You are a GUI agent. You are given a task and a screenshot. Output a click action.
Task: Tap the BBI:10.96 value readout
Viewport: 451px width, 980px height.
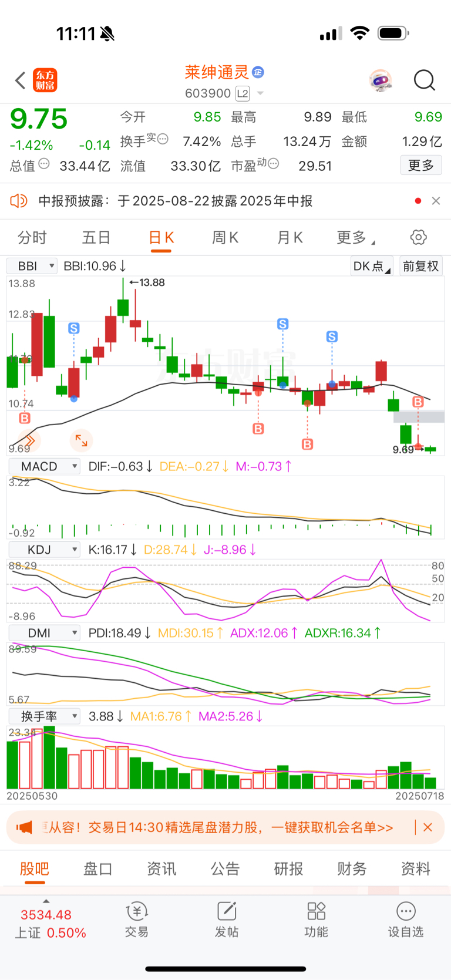(95, 266)
